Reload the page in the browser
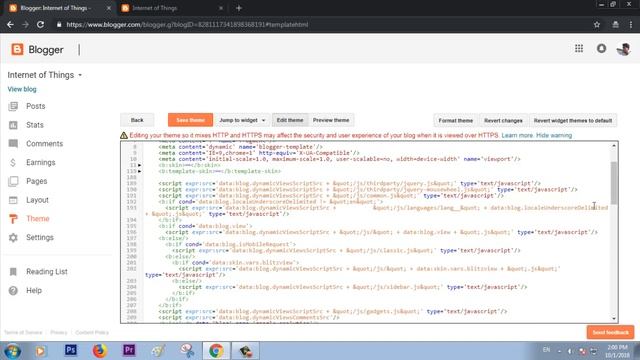640x360 pixels. coord(40,24)
